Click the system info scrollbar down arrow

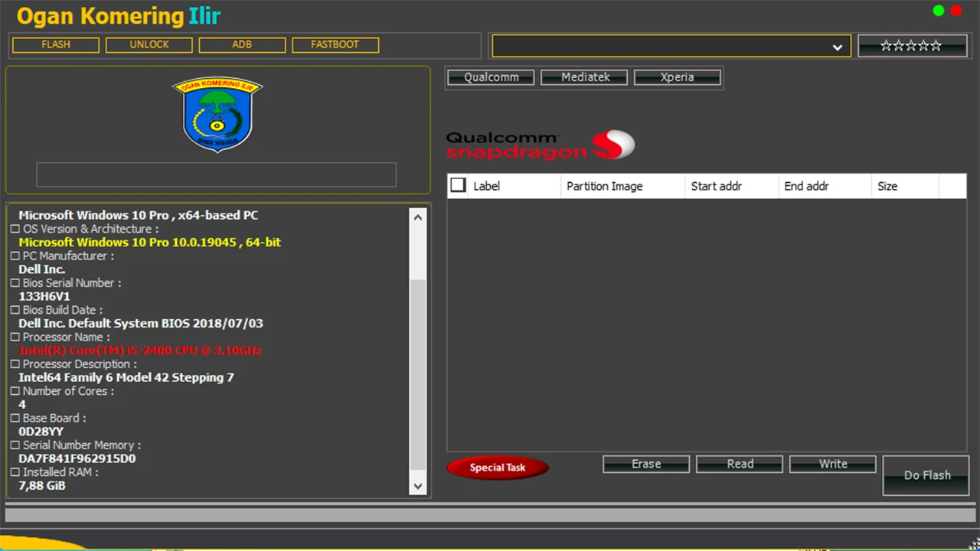(418, 485)
